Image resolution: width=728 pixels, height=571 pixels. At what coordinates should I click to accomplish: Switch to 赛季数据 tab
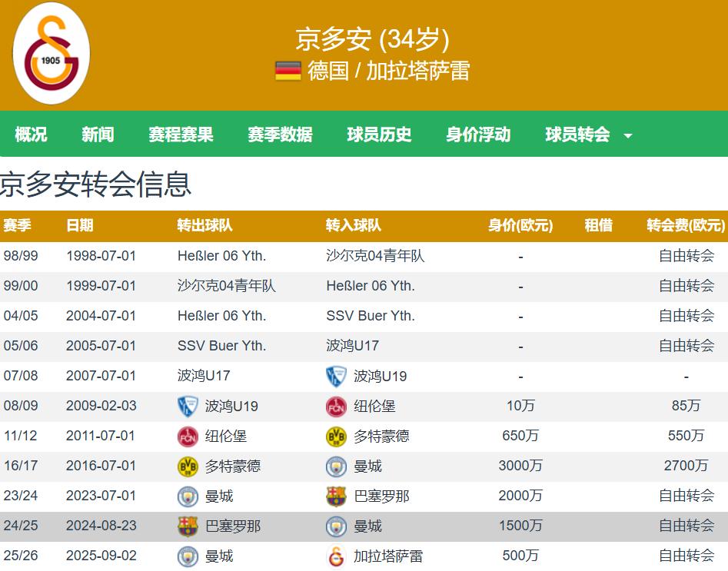tap(280, 134)
